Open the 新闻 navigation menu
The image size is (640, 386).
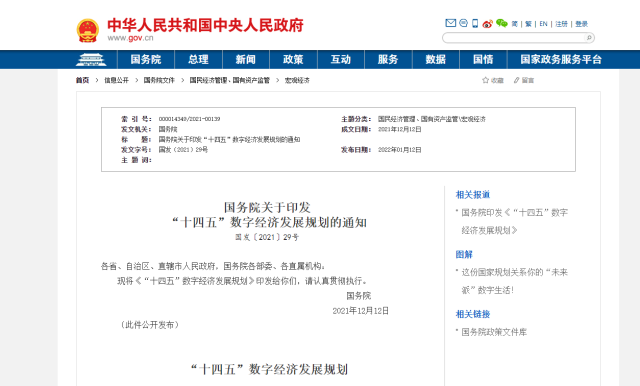pyautogui.click(x=246, y=60)
